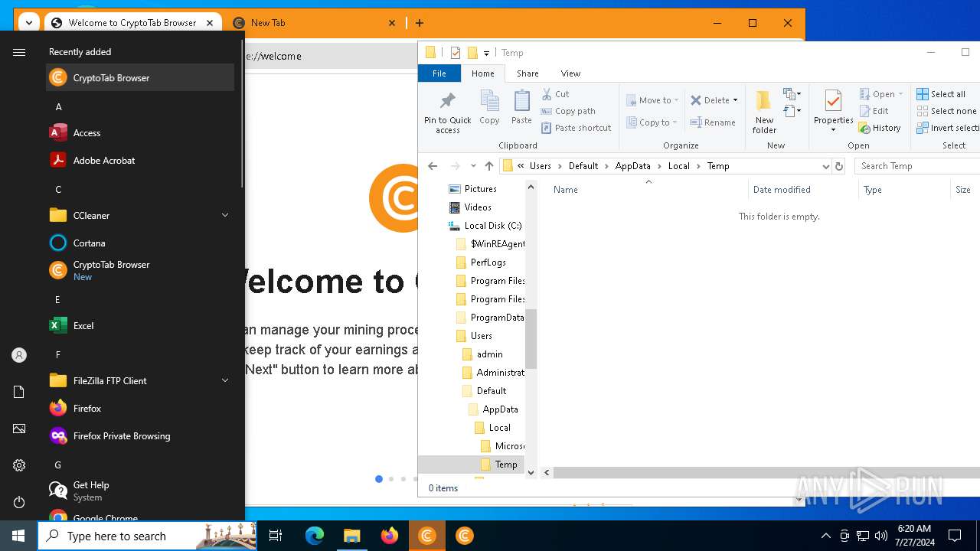Open Get Help app
This screenshot has height=551, width=980.
tap(140, 491)
